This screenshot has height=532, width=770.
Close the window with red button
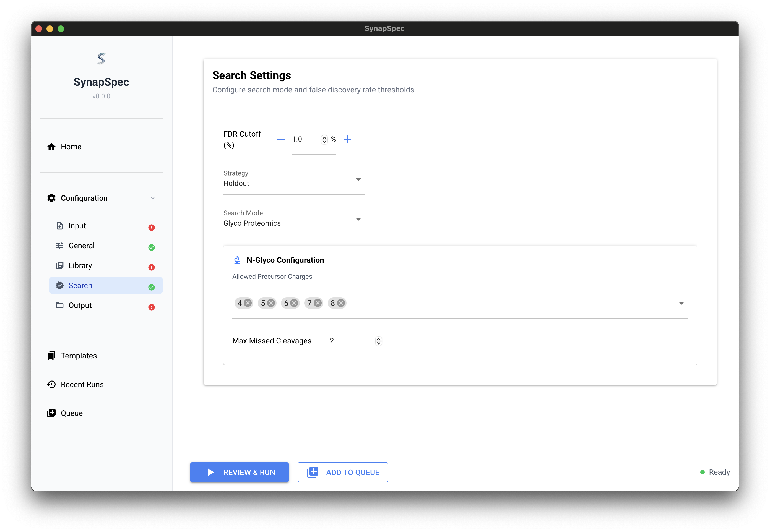39,29
